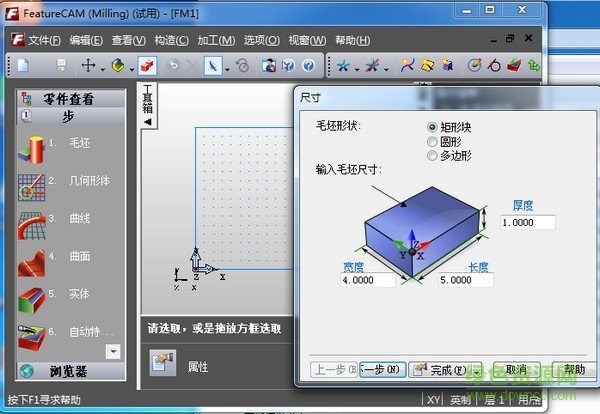This screenshot has height=414, width=600.
Task: Open the 加工 menu
Action: (216, 40)
